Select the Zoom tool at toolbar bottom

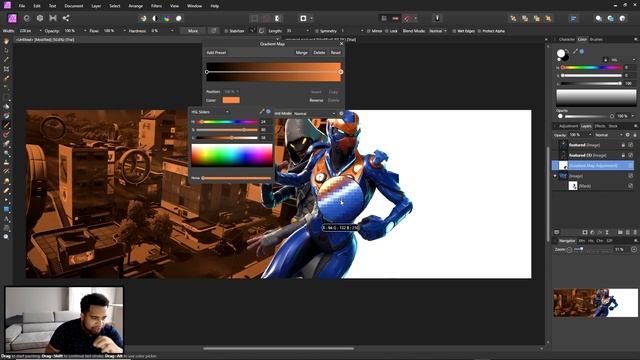click(6, 237)
